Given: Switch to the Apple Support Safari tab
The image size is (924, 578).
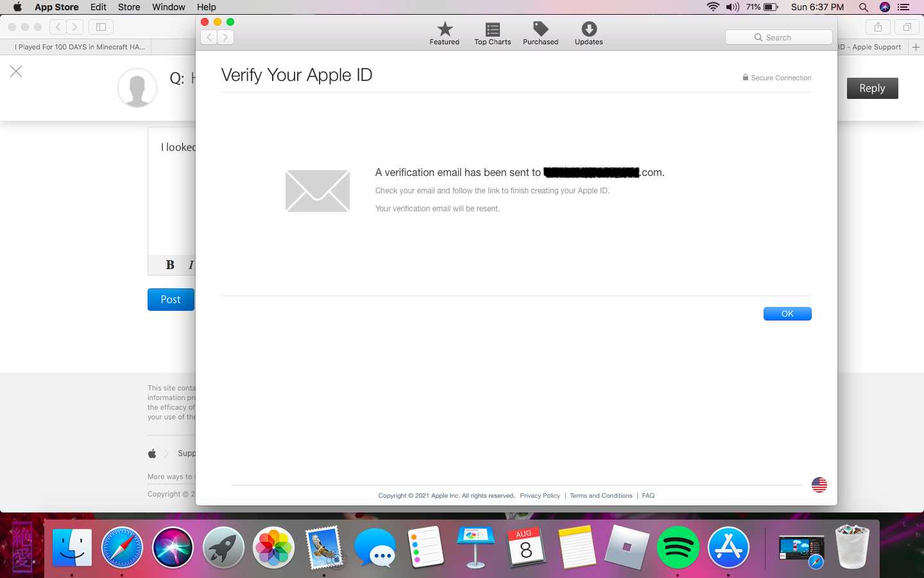Looking at the screenshot, I should (873, 47).
